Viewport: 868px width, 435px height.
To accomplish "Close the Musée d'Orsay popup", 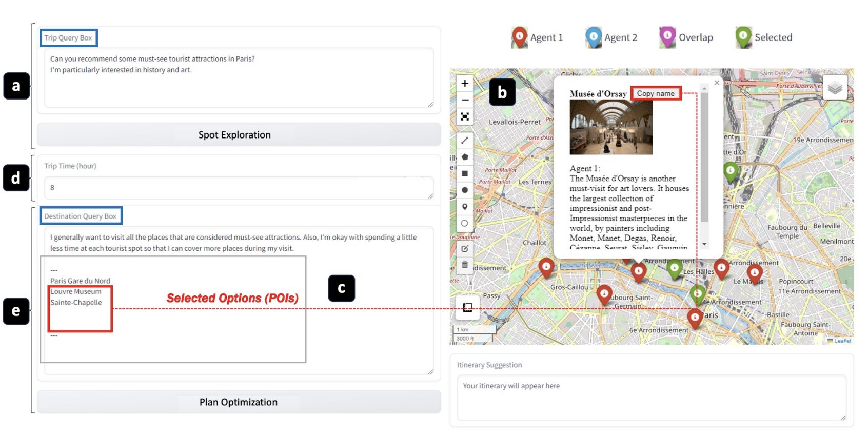I will pyautogui.click(x=717, y=83).
